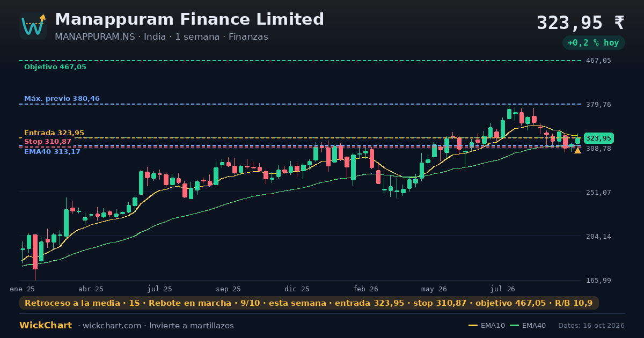
Task: Click the WickChart logo icon
Action: 33,26
